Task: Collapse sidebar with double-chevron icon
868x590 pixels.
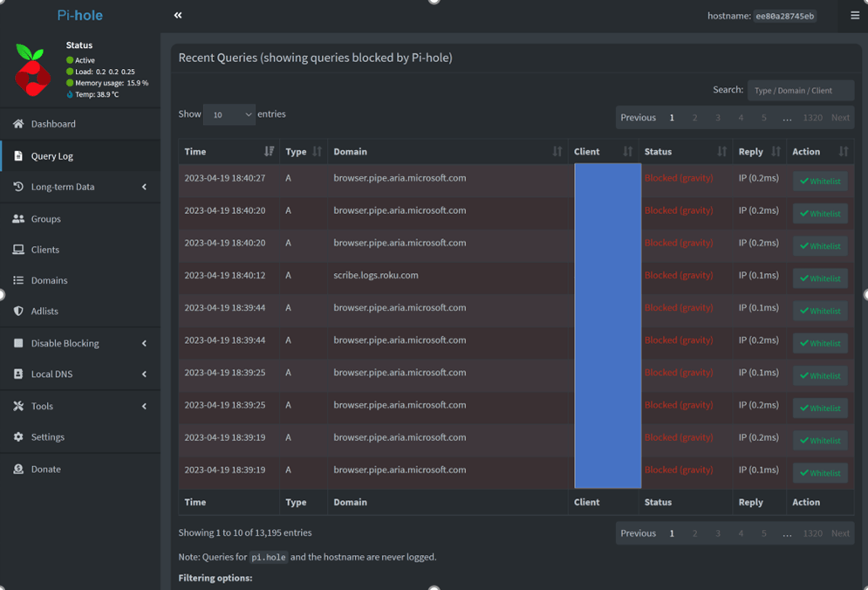Action: click(178, 16)
